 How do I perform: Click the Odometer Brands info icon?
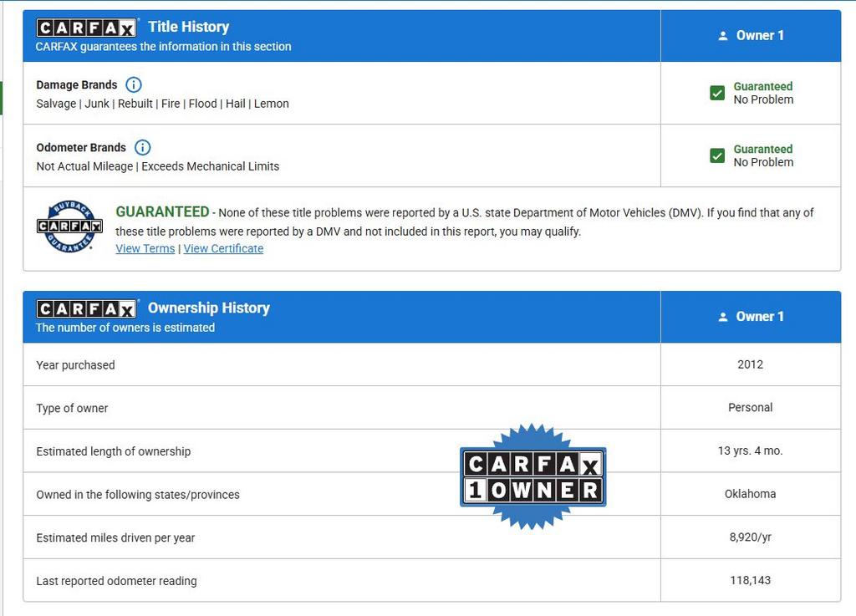(x=143, y=147)
